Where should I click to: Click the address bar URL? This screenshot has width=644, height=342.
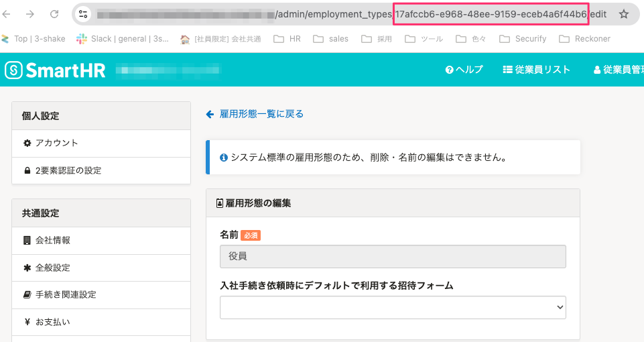351,14
